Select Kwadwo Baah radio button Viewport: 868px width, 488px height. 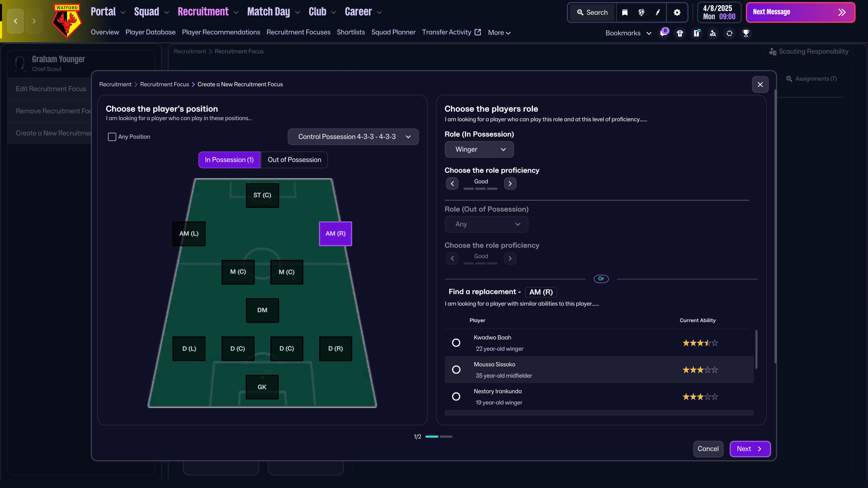pos(456,343)
